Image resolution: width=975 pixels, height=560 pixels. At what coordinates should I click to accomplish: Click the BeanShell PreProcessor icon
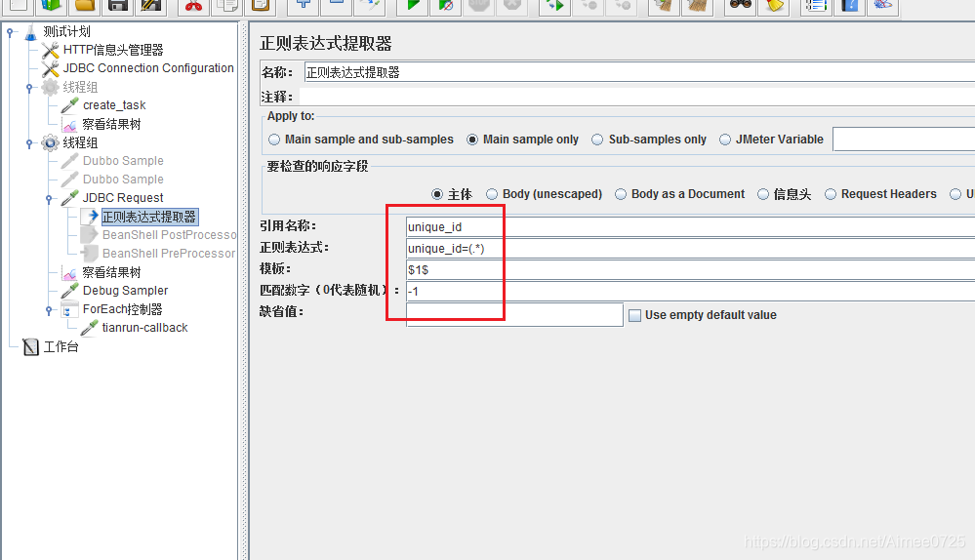90,254
